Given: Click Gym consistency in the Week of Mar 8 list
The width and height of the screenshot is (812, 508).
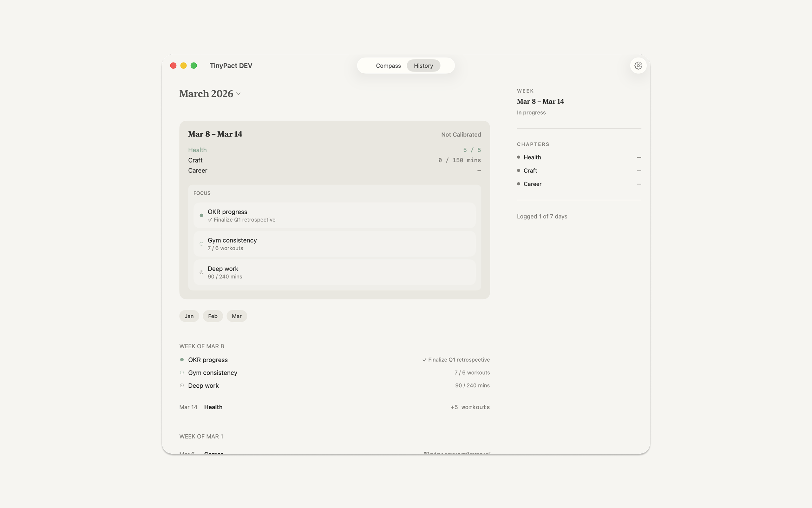Looking at the screenshot, I should pyautogui.click(x=213, y=373).
